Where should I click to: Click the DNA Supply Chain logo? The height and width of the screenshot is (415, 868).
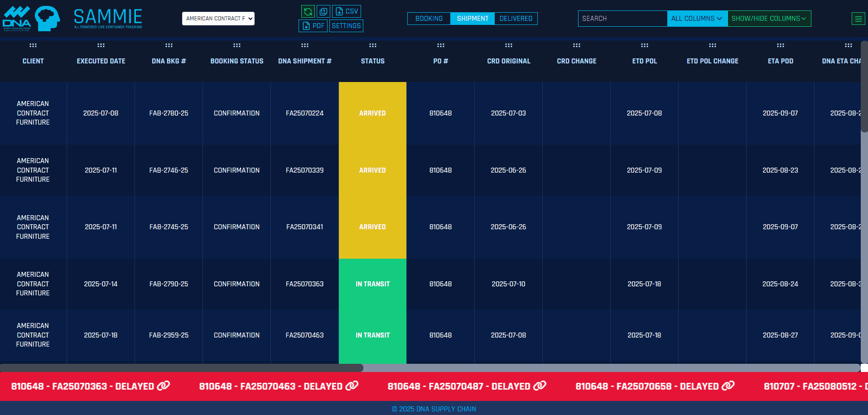pyautogui.click(x=17, y=19)
